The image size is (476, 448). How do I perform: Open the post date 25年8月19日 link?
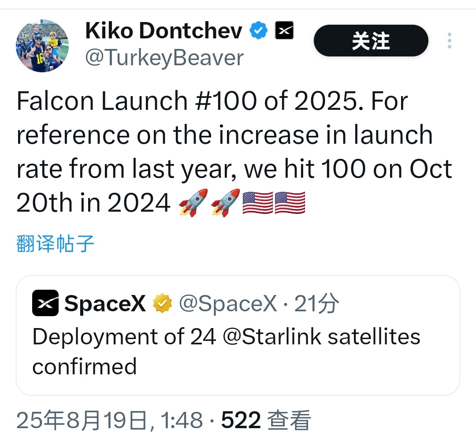pyautogui.click(x=110, y=420)
